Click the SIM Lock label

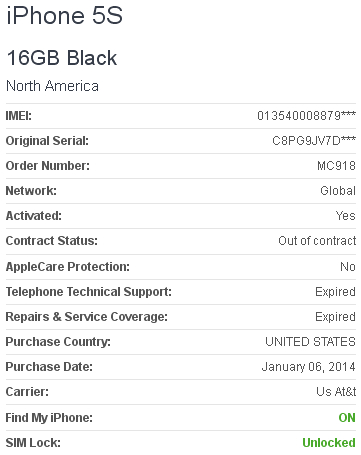click(x=33, y=443)
